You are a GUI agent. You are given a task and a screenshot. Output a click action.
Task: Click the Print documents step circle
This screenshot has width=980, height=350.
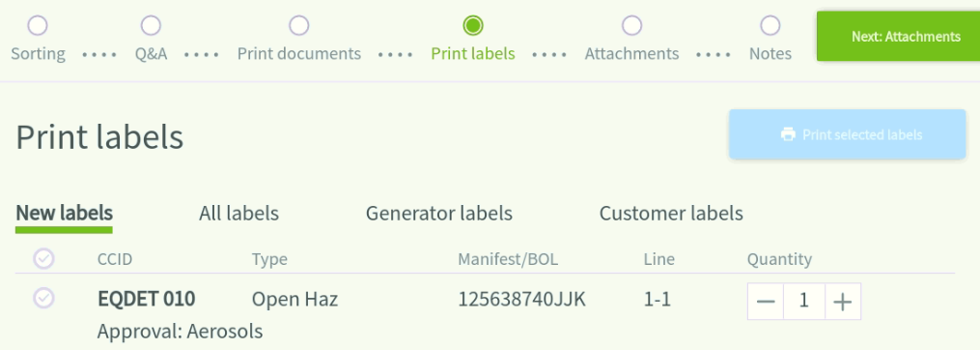pos(298,26)
